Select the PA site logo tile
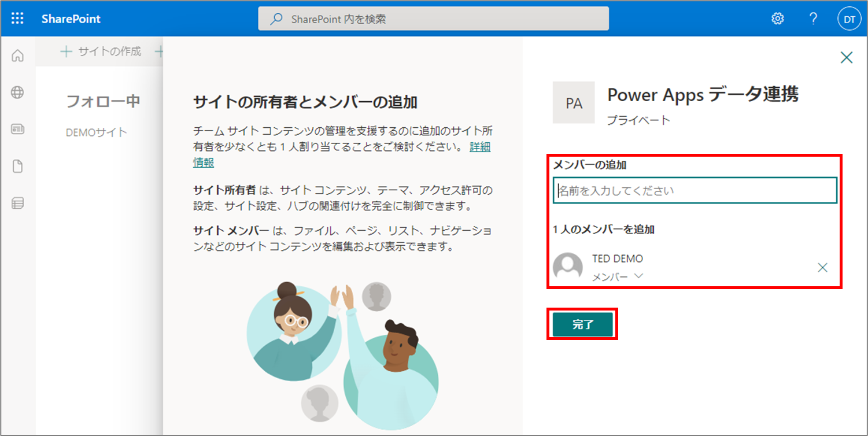868x436 pixels. [x=574, y=102]
